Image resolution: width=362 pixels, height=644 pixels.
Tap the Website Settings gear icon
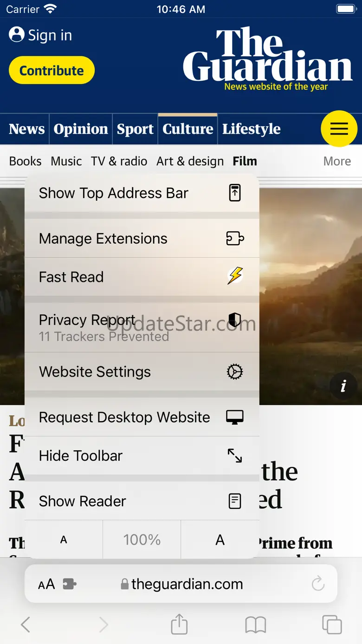tap(235, 371)
